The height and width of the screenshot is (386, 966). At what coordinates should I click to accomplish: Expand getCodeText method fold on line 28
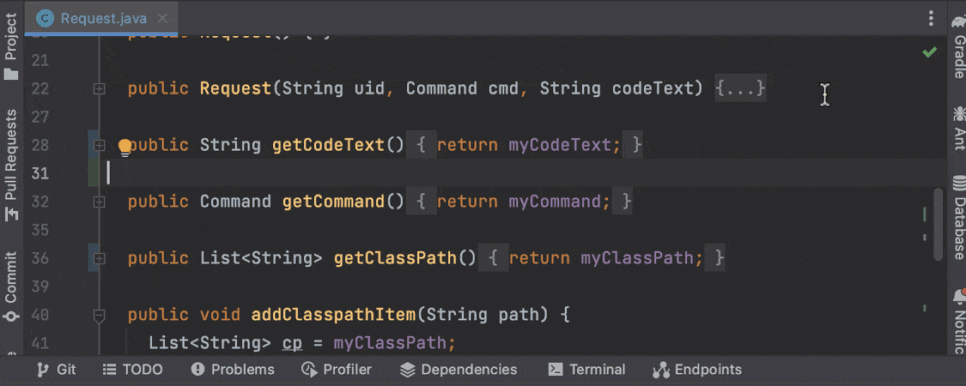pos(99,145)
